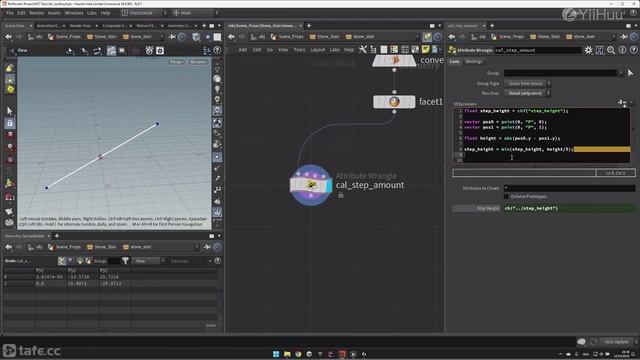The width and height of the screenshot is (640, 360).
Task: Toggle pin on scene view pane
Action: [172, 37]
